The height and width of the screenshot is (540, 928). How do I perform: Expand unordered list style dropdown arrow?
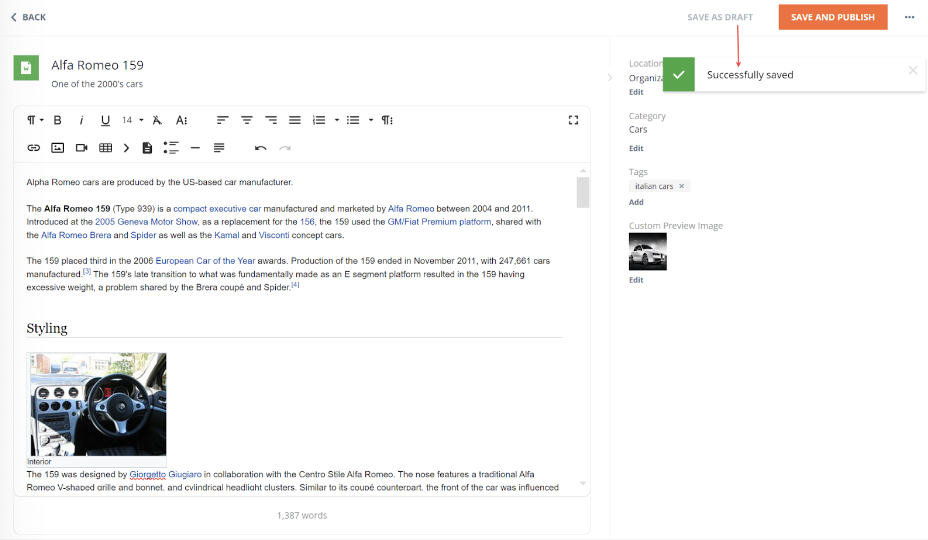click(x=371, y=120)
